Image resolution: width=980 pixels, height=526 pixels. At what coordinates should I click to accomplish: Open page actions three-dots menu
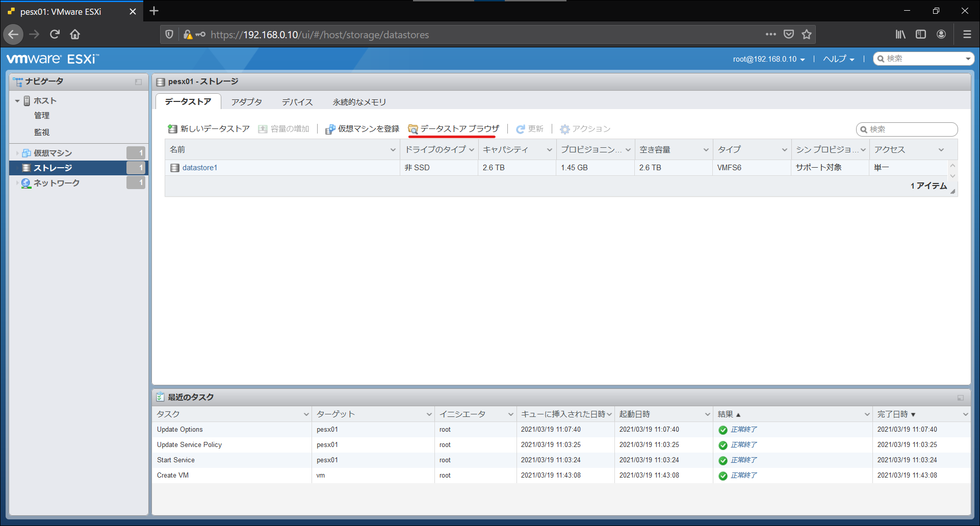click(770, 35)
